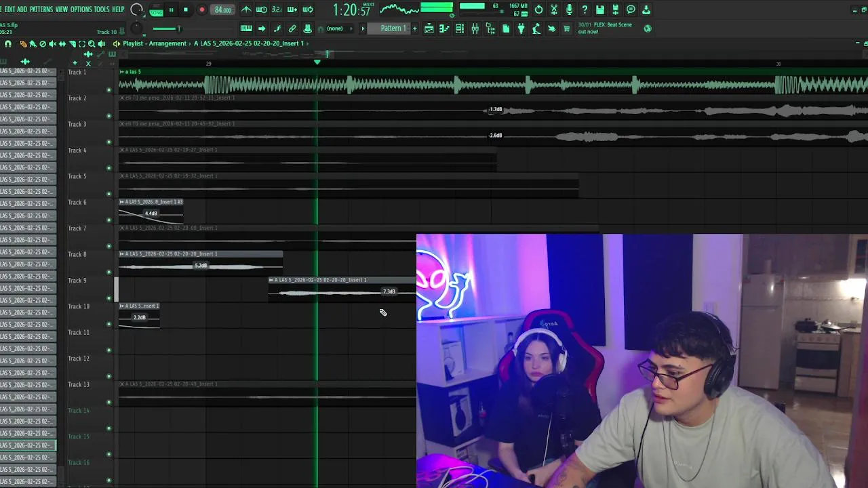Click the help question mark icon
The width and height of the screenshot is (868, 488).
[x=585, y=9]
